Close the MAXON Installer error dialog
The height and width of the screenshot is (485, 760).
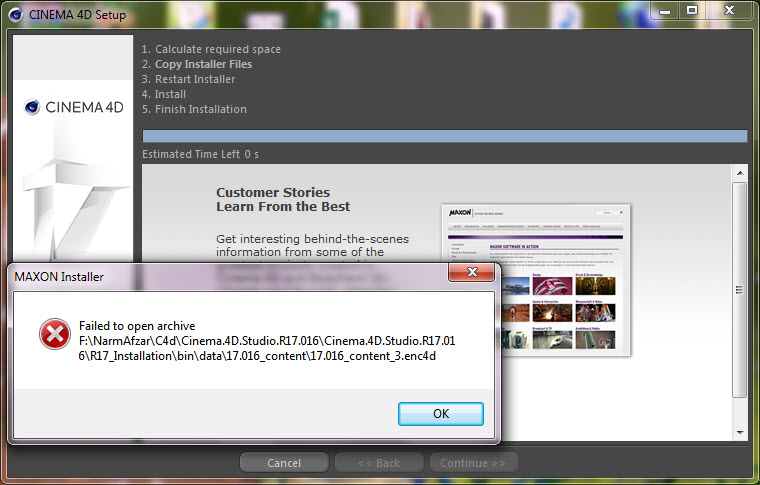coord(472,272)
